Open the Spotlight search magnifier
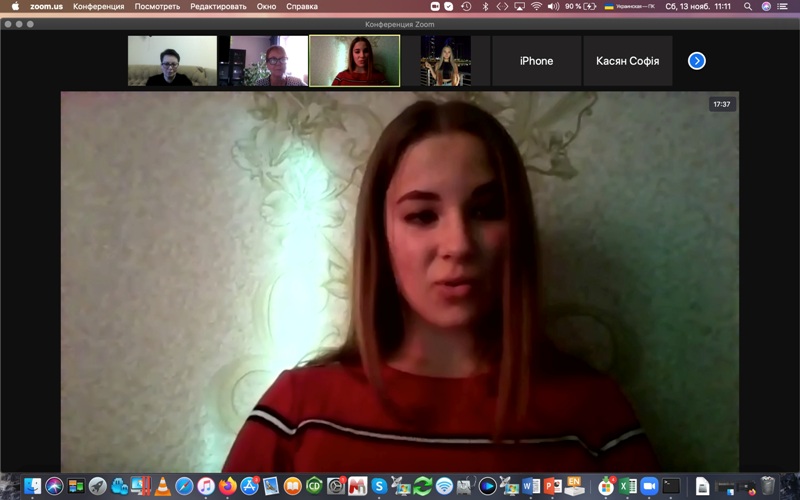This screenshot has width=800, height=500. [x=747, y=7]
